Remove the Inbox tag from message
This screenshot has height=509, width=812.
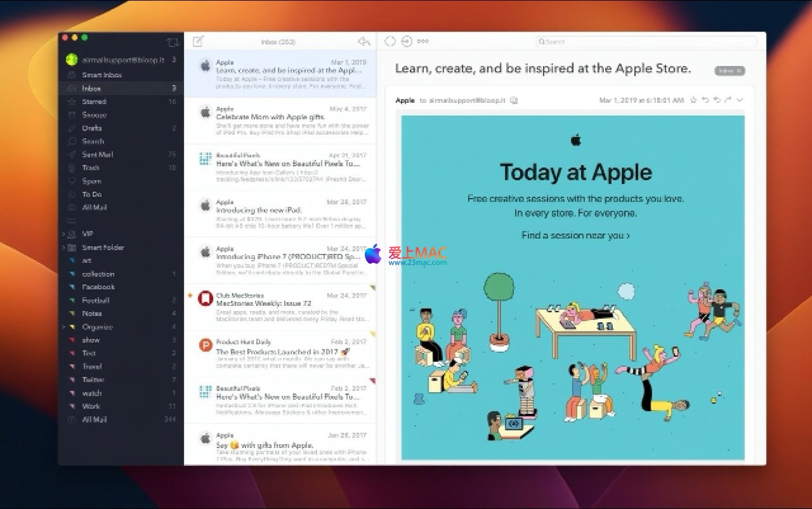pyautogui.click(x=739, y=71)
